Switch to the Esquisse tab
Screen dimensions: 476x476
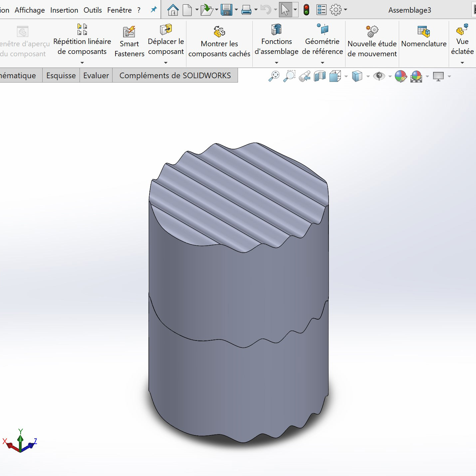click(61, 75)
